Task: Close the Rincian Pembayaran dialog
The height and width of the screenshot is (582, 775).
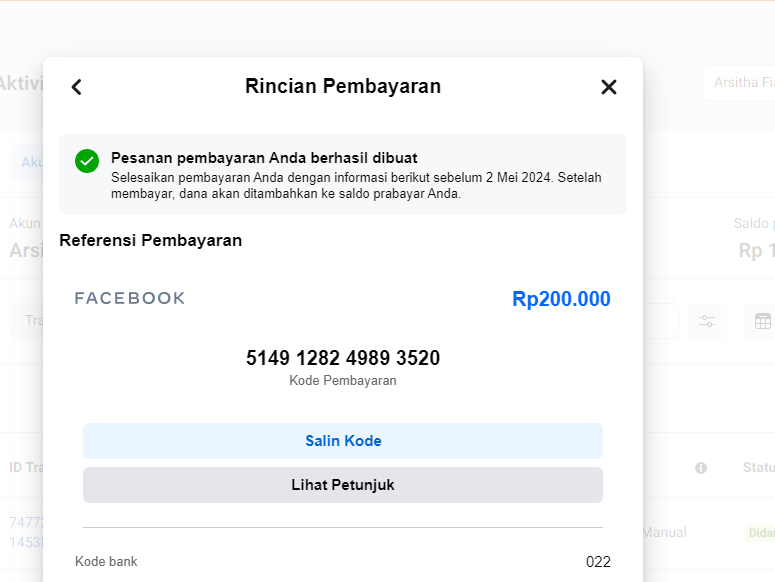Action: [609, 87]
